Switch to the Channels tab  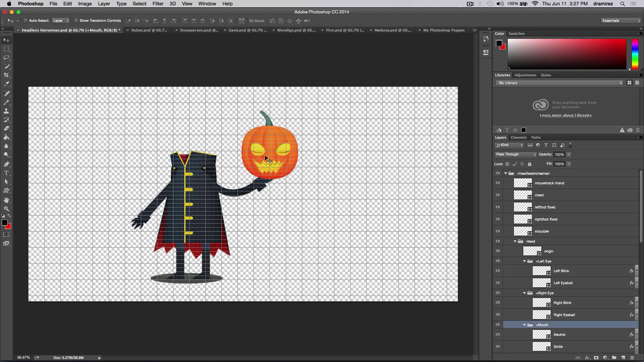point(518,137)
